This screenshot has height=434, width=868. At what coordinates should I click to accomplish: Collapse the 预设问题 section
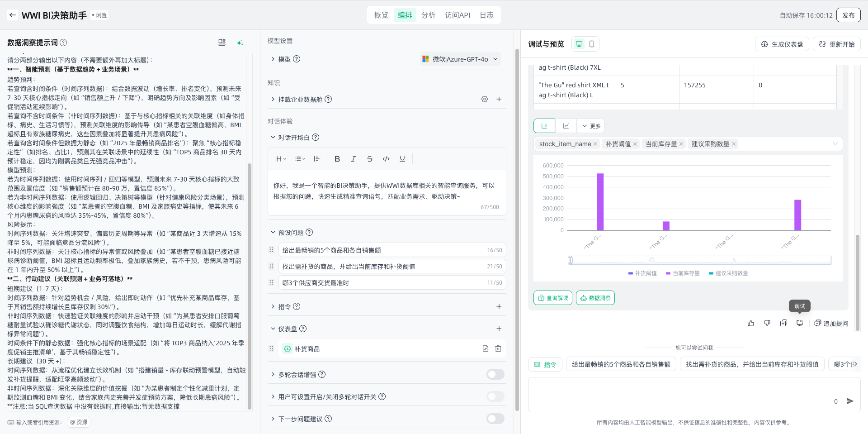[x=273, y=232]
